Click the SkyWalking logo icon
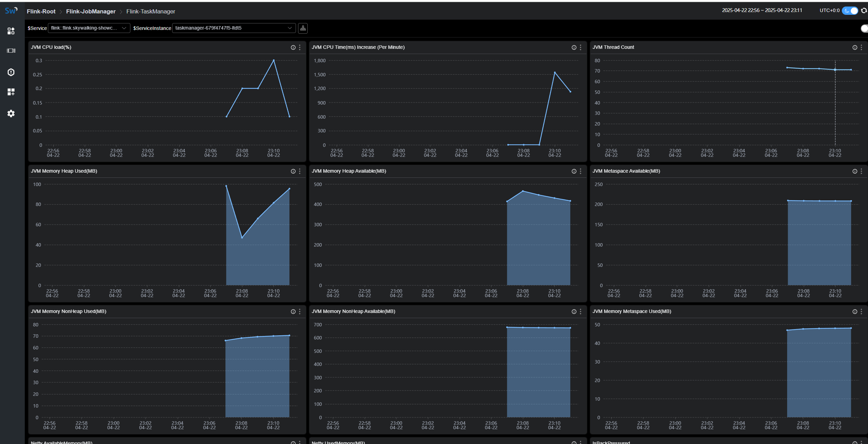 coord(11,11)
